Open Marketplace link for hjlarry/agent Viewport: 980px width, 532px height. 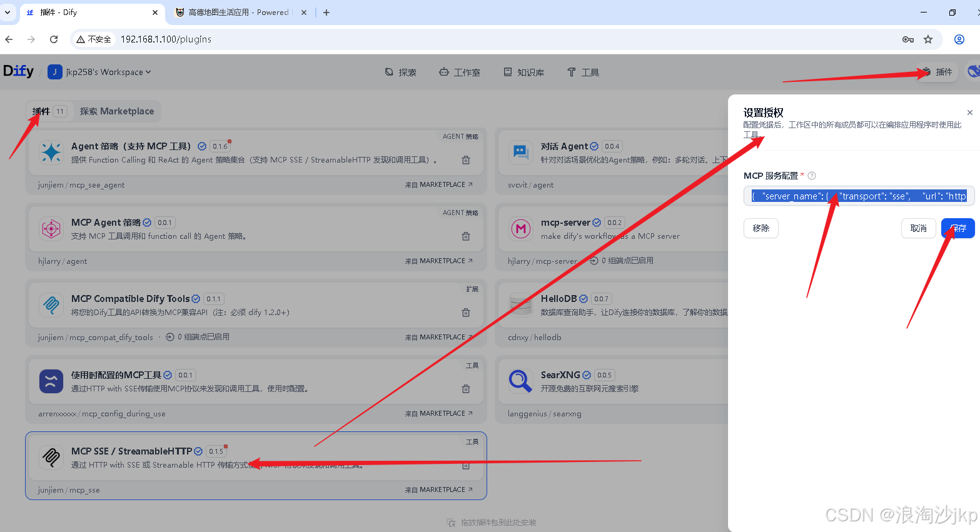point(439,261)
